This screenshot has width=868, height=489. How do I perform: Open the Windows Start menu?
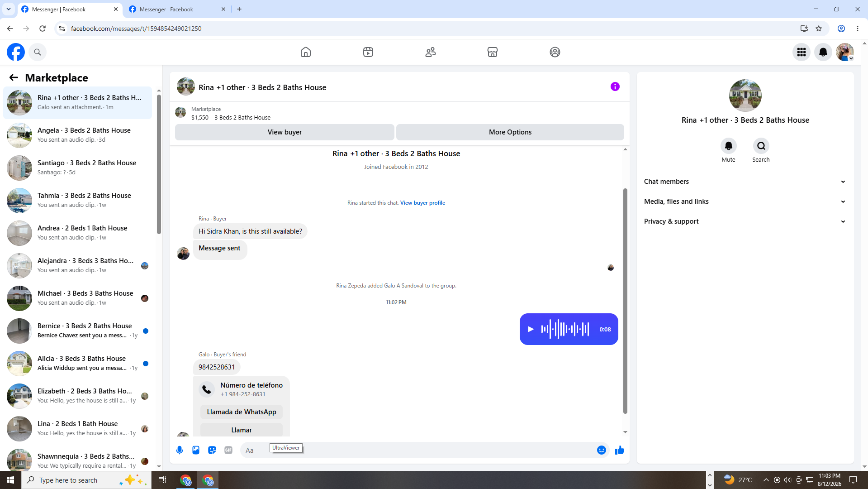(x=10, y=480)
